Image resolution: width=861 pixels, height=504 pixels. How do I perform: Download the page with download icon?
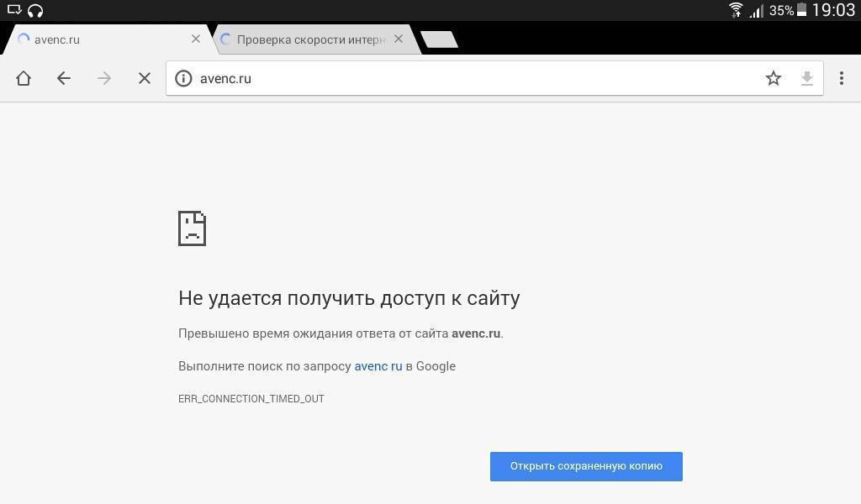click(806, 78)
